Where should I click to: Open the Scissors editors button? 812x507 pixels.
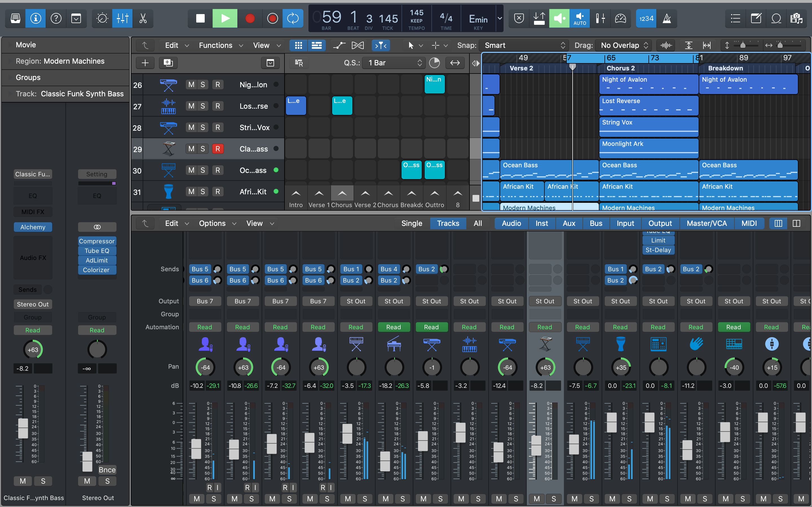(x=143, y=18)
